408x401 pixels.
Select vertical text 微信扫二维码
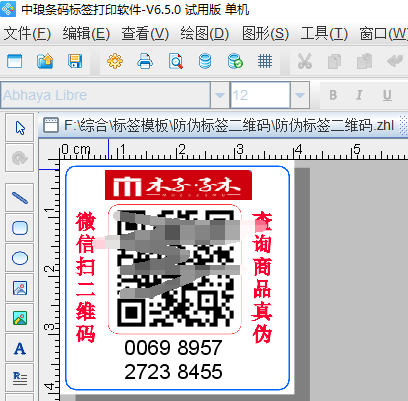click(86, 277)
